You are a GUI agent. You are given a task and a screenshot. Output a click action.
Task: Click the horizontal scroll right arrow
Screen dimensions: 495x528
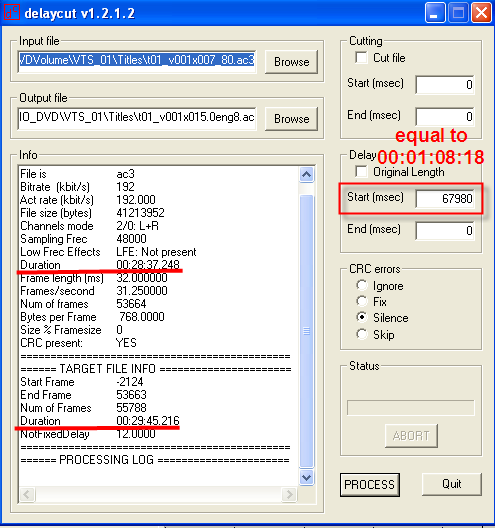[x=289, y=494]
